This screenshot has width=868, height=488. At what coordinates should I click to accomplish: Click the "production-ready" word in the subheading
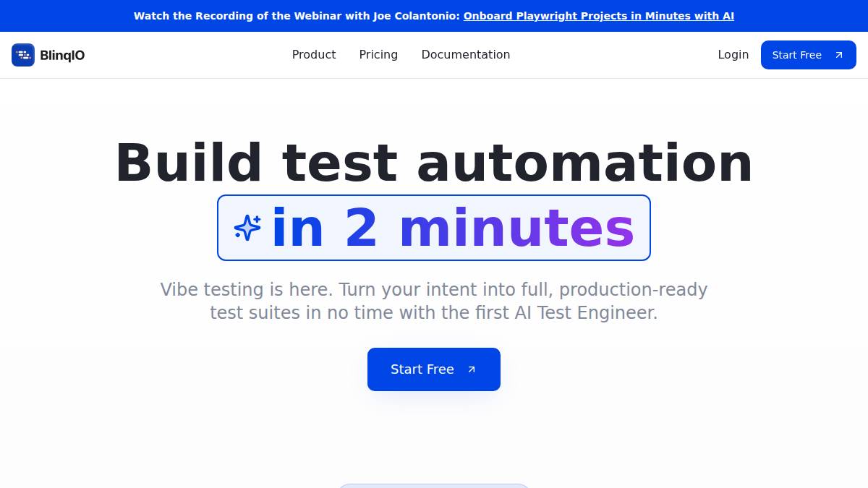[633, 290]
